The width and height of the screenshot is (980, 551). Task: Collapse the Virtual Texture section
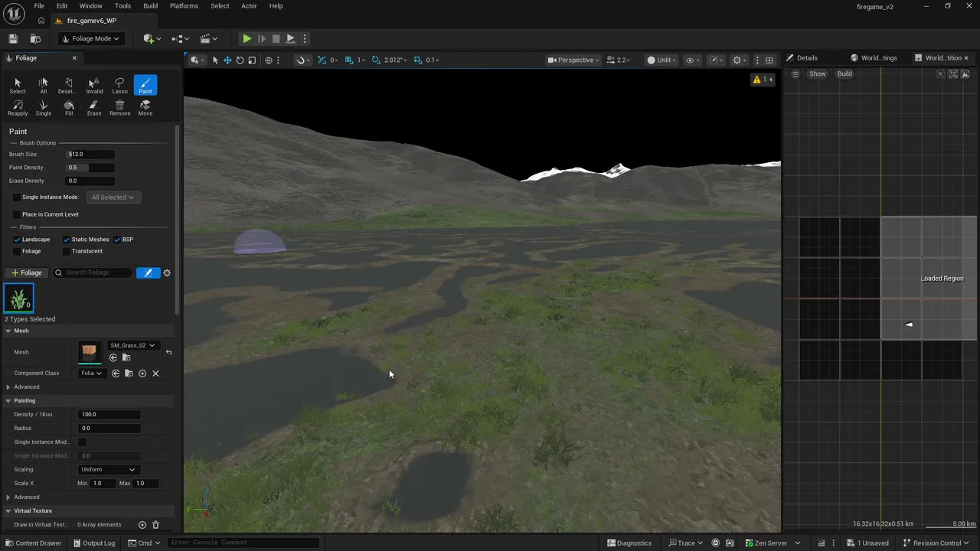(x=8, y=511)
